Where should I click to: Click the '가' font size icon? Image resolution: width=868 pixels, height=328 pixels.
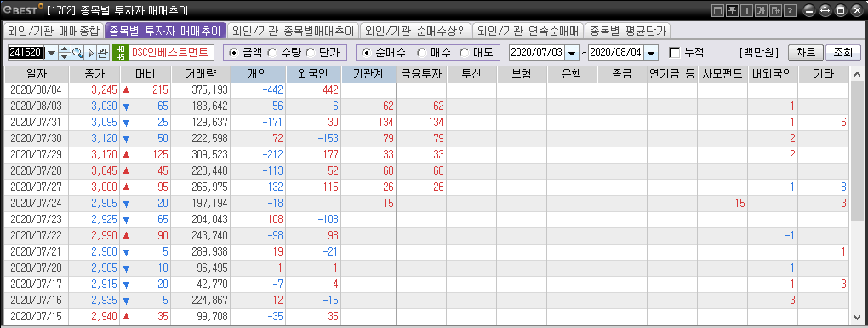(761, 10)
